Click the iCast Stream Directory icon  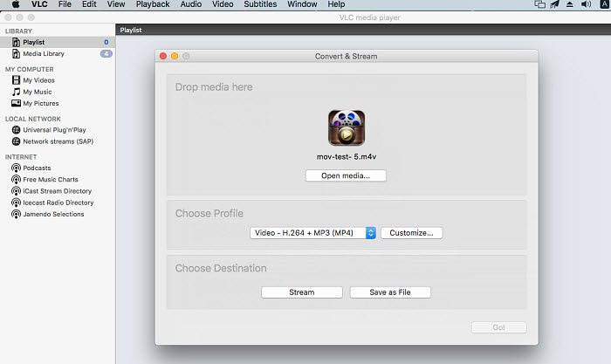point(16,191)
